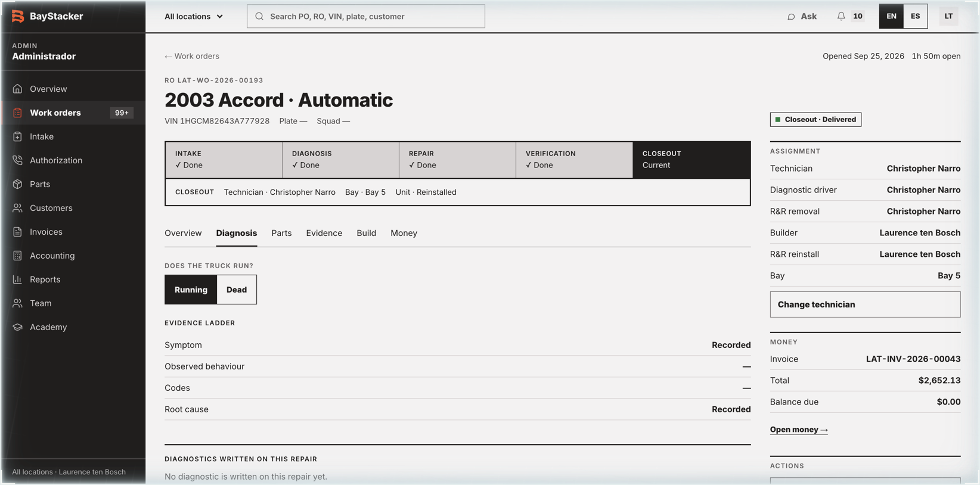Click the Customers people icon
980x485 pixels.
pos(17,208)
